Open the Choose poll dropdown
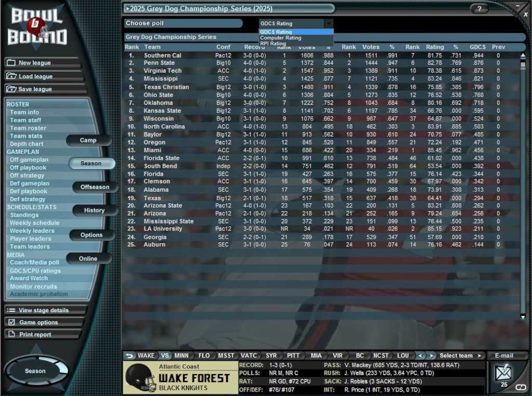532x396 pixels. pyautogui.click(x=295, y=23)
